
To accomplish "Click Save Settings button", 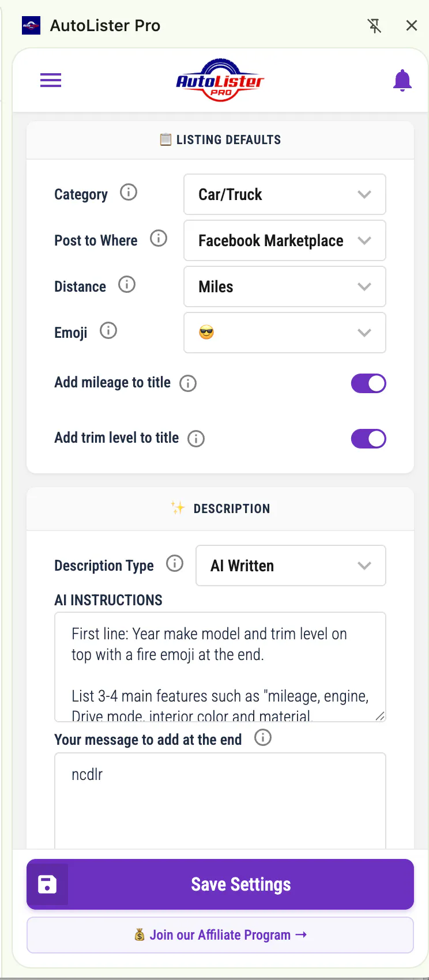I will pos(220,884).
